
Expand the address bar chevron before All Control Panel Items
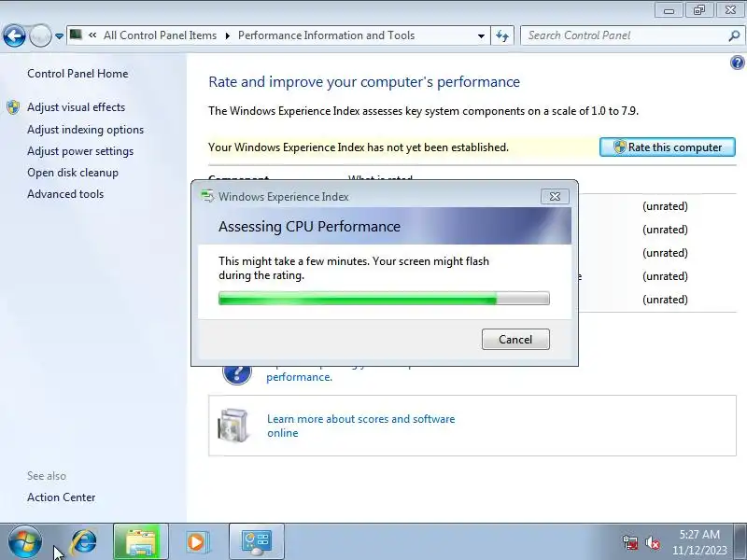click(x=92, y=35)
